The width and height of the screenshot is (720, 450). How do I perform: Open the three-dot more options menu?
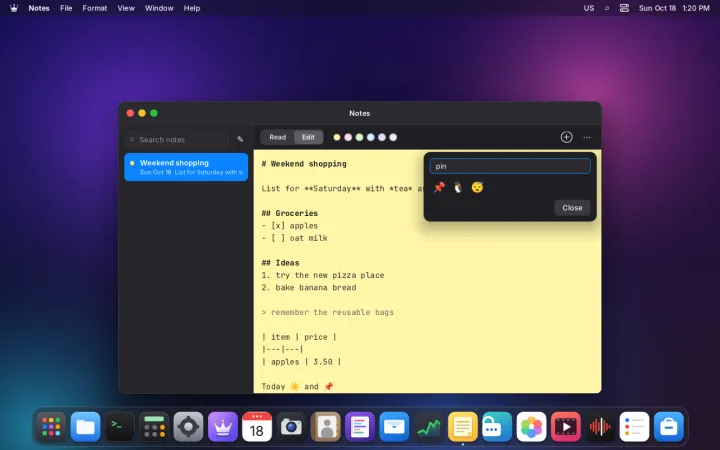tap(587, 137)
